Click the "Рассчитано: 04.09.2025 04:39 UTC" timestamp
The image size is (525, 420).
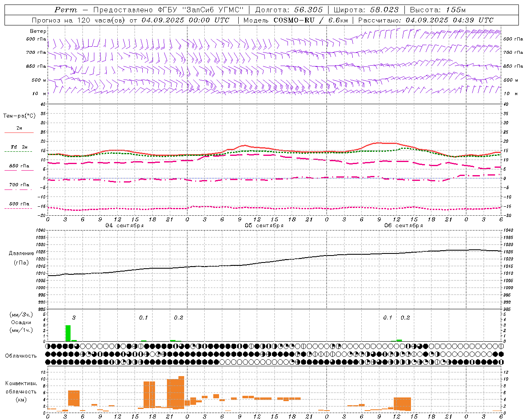point(426,20)
